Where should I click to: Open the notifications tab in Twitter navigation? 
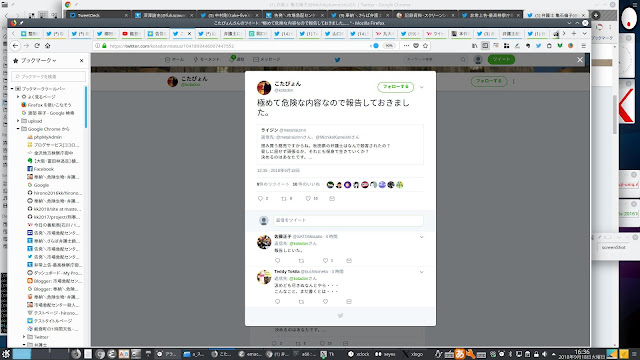coord(237,59)
